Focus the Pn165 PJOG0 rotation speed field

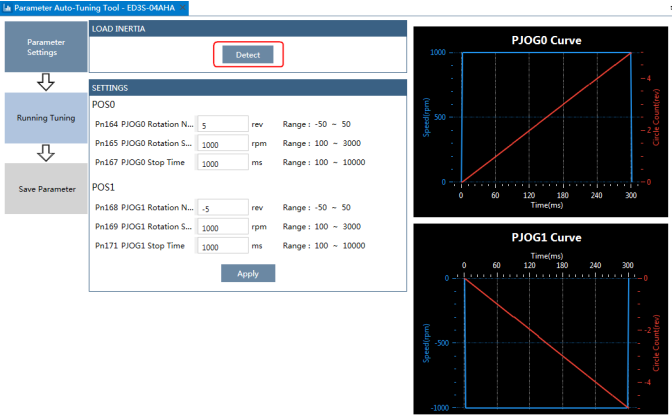[x=222, y=144]
